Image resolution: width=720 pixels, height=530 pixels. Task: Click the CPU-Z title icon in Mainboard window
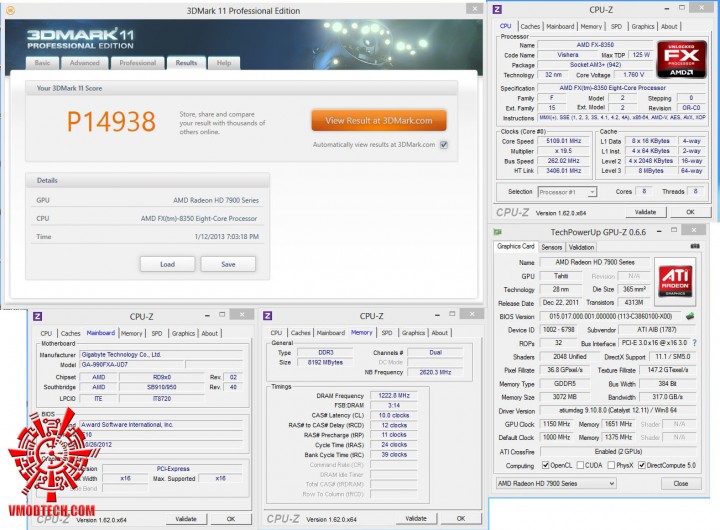point(38,316)
